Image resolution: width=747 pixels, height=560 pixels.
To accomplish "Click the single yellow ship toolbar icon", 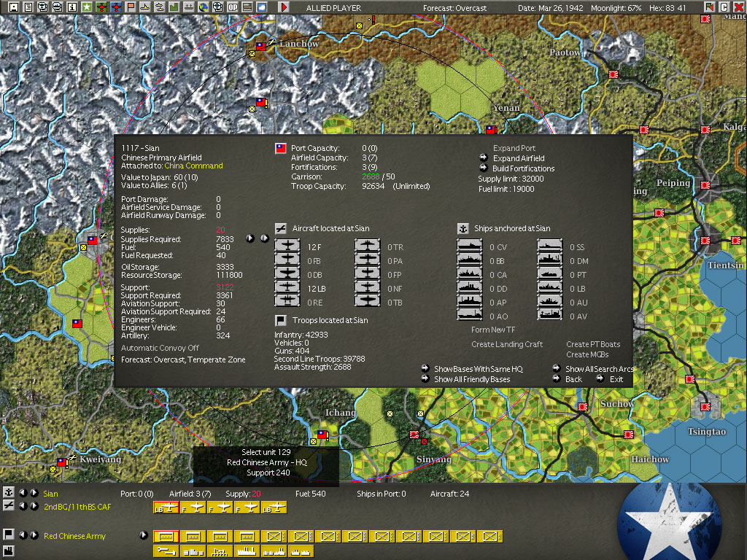I will pyautogui.click(x=145, y=7).
